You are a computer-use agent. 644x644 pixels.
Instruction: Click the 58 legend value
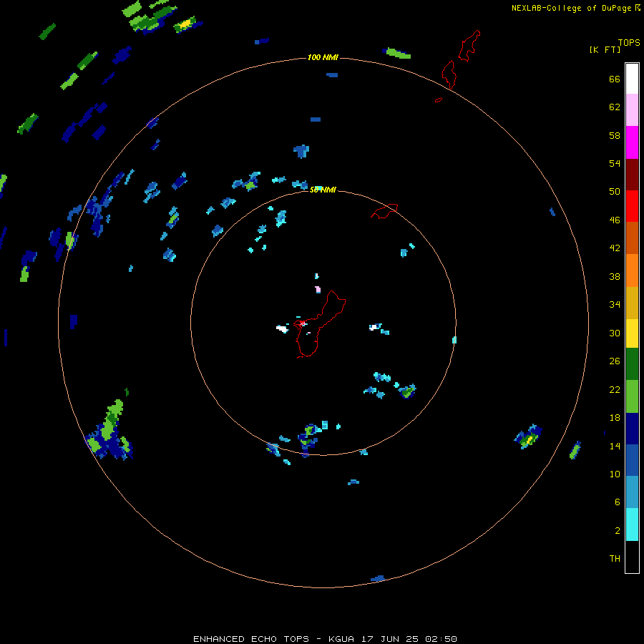[615, 135]
